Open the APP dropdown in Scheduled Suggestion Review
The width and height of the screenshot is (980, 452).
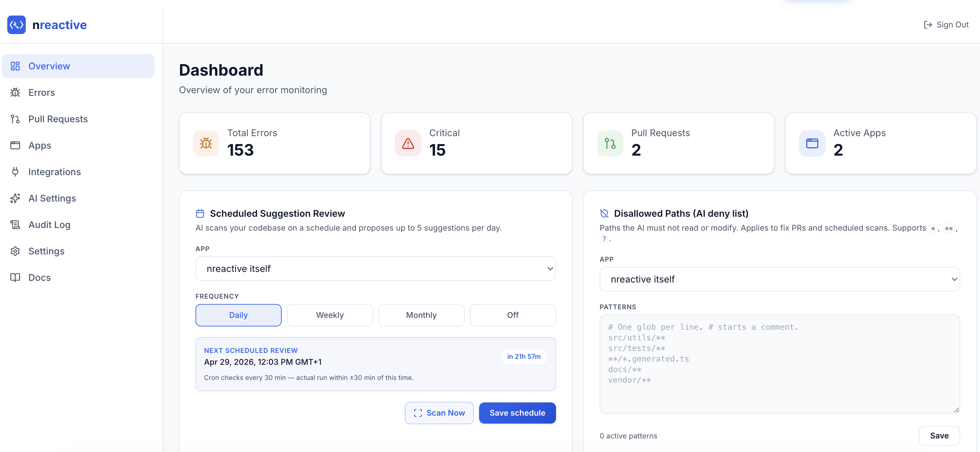(375, 269)
